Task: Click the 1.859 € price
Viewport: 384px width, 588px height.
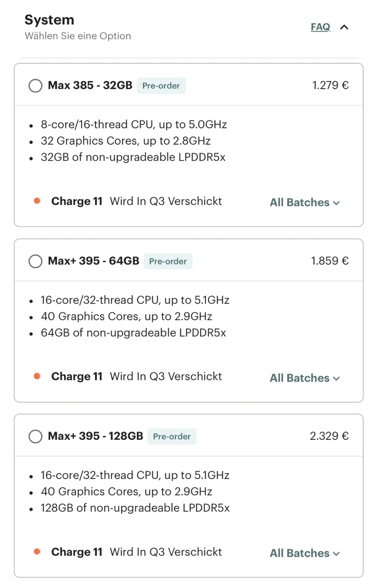Action: 330,261
